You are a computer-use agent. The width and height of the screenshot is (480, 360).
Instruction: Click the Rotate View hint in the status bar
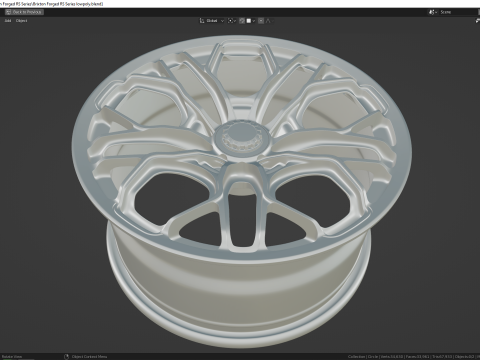pyautogui.click(x=12, y=357)
